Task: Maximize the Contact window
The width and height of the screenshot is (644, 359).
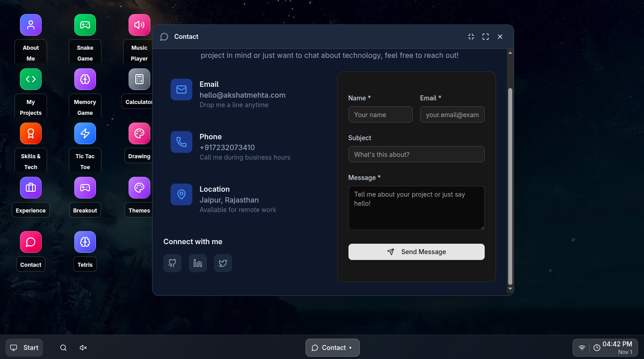Action: tap(486, 37)
